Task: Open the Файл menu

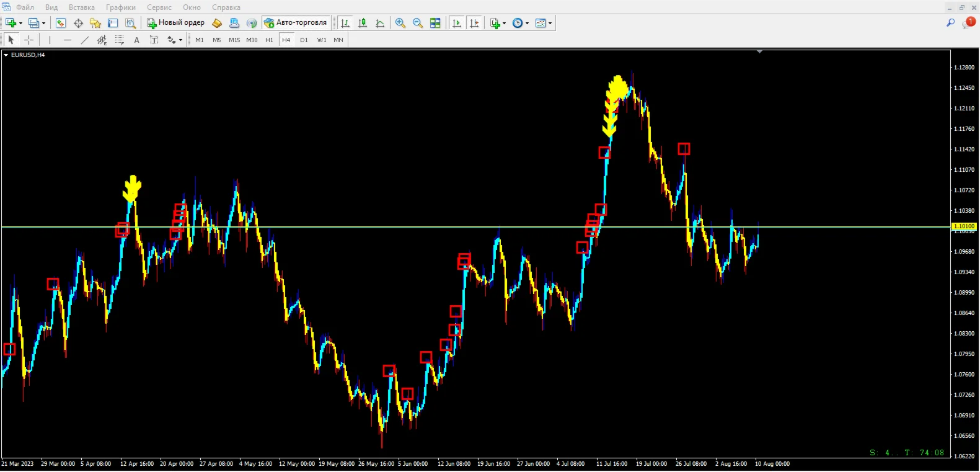Action: (25, 7)
